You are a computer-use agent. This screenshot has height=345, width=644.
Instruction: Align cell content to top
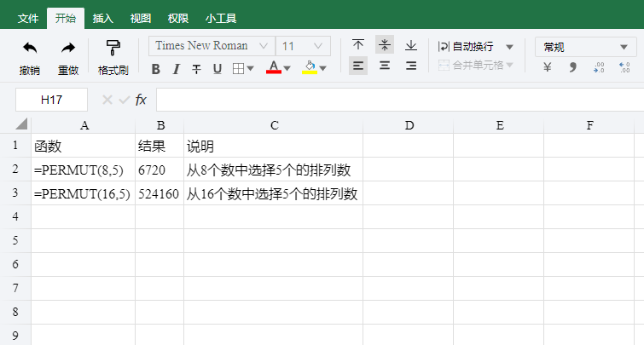[358, 44]
